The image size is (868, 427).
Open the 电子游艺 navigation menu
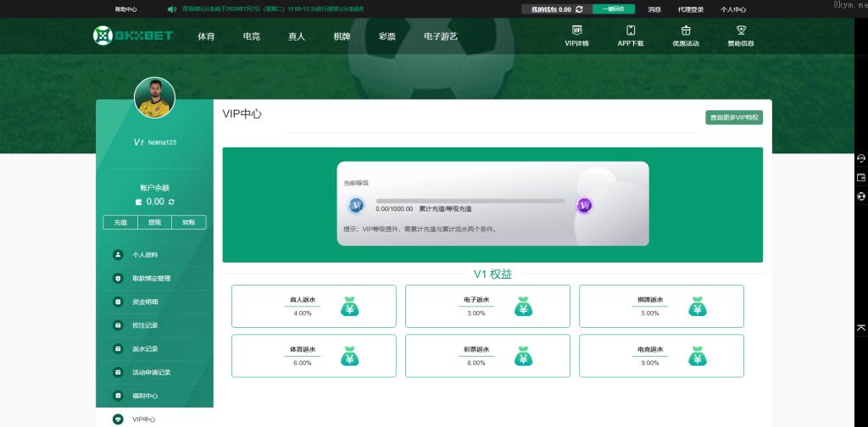pos(441,36)
